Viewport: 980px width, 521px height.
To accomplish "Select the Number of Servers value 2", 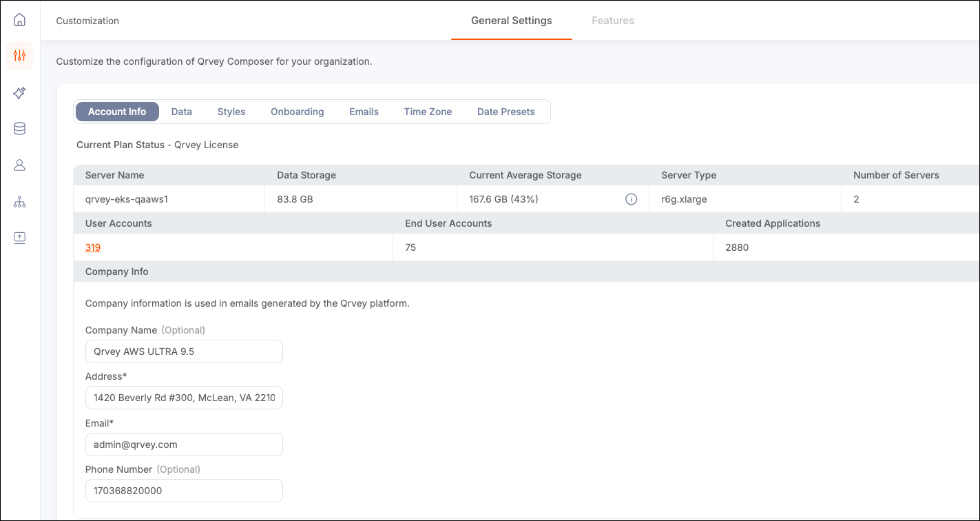I will (x=856, y=199).
